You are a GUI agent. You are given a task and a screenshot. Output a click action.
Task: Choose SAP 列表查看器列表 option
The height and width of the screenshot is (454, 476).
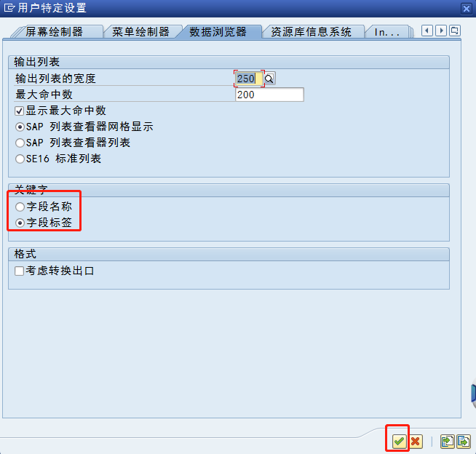click(x=20, y=143)
